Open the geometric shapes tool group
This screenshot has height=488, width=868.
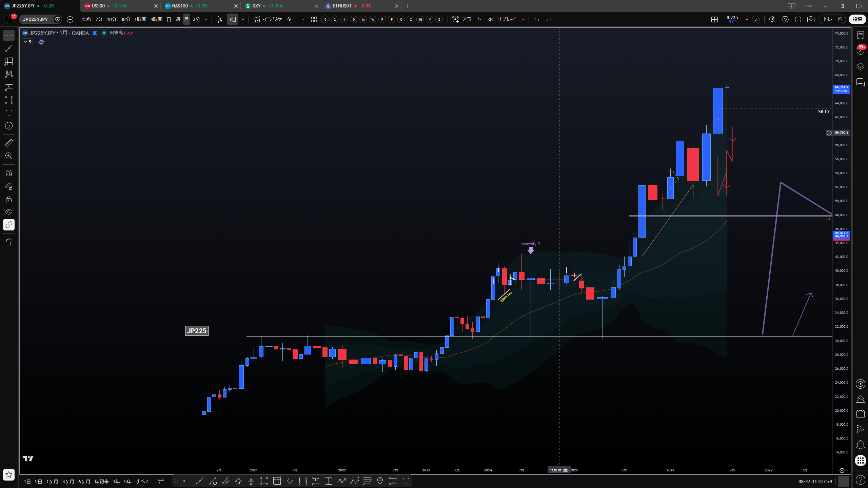coord(9,100)
